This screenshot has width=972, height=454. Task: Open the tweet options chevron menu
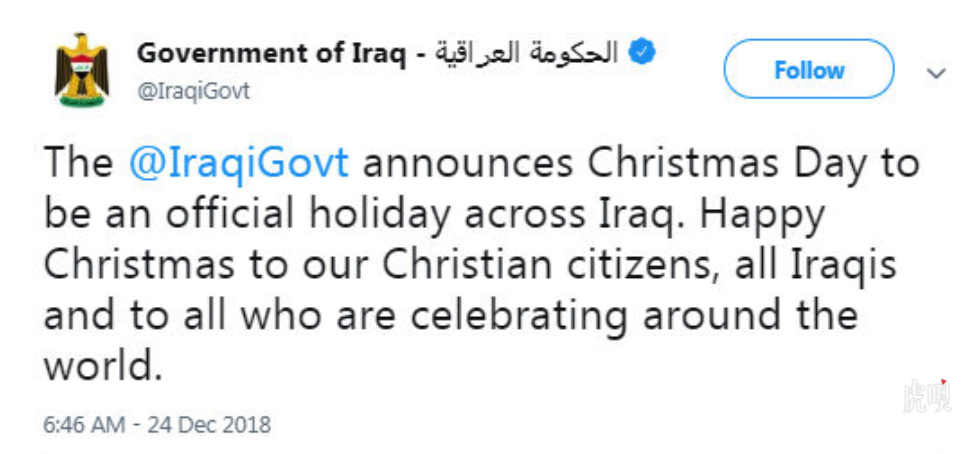point(935,73)
